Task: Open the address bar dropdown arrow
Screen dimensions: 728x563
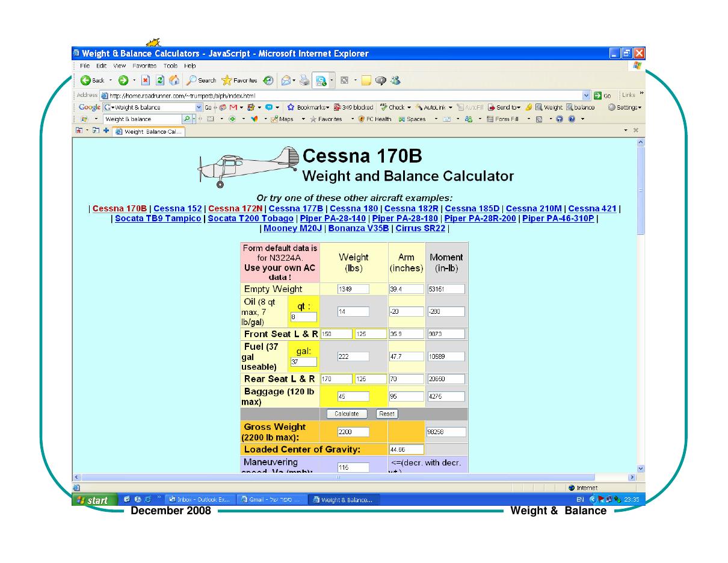Action: click(587, 95)
